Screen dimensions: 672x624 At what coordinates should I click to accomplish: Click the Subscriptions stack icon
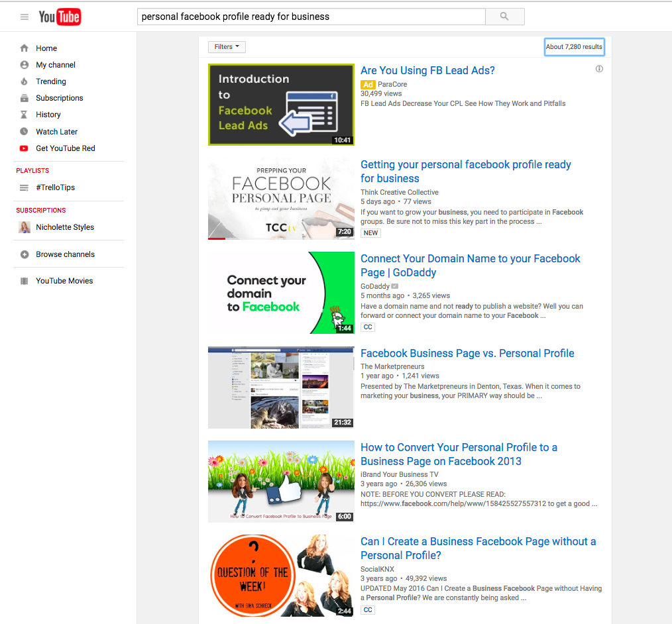[x=25, y=98]
